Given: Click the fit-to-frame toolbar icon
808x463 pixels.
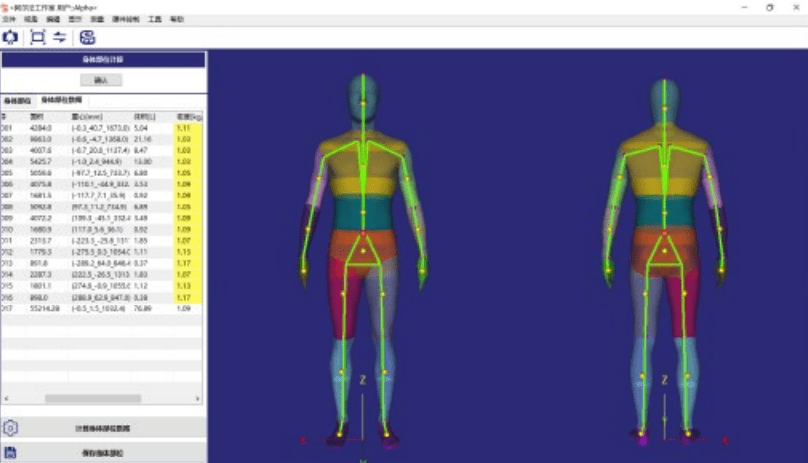Looking at the screenshot, I should tap(38, 37).
